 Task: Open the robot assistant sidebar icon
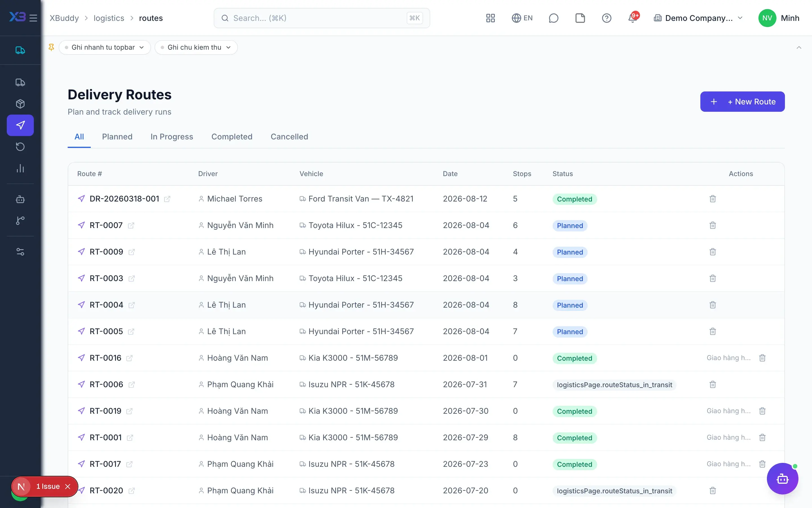(20, 199)
